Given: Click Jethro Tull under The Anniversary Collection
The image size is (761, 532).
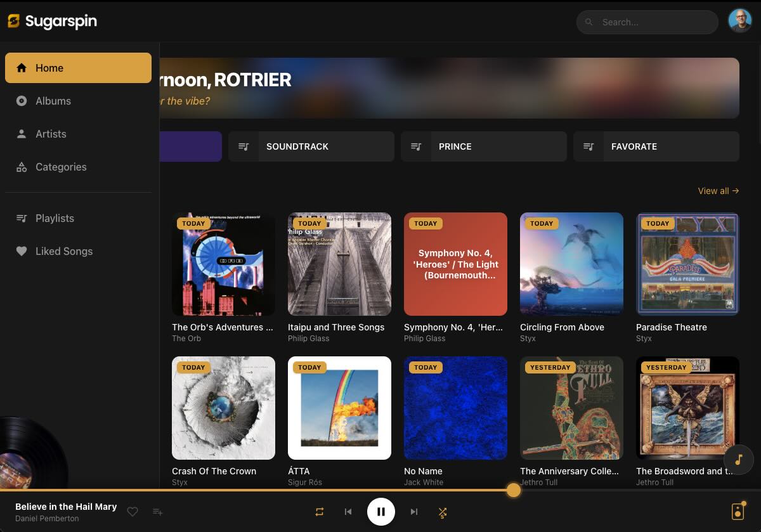Looking at the screenshot, I should [539, 483].
